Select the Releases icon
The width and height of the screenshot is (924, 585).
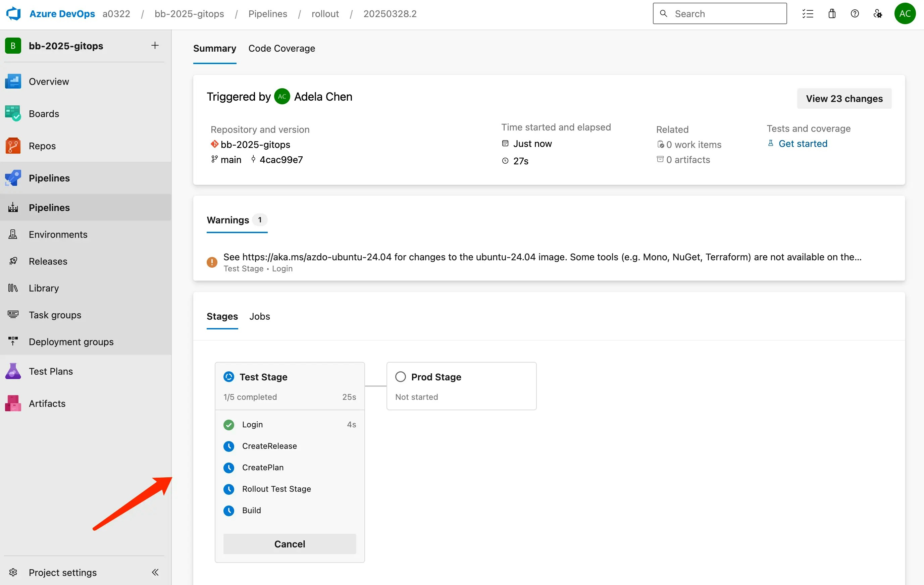(x=13, y=261)
